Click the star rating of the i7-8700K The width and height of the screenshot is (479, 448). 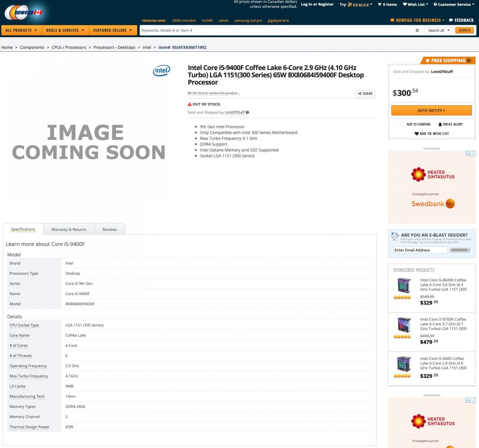coord(402,336)
